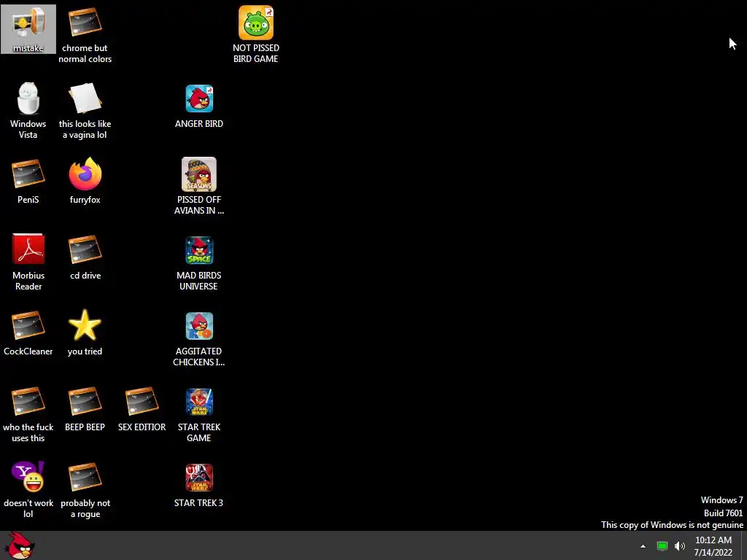Open Morbius Reader PDF icon
The width and height of the screenshot is (747, 560).
pyautogui.click(x=28, y=262)
